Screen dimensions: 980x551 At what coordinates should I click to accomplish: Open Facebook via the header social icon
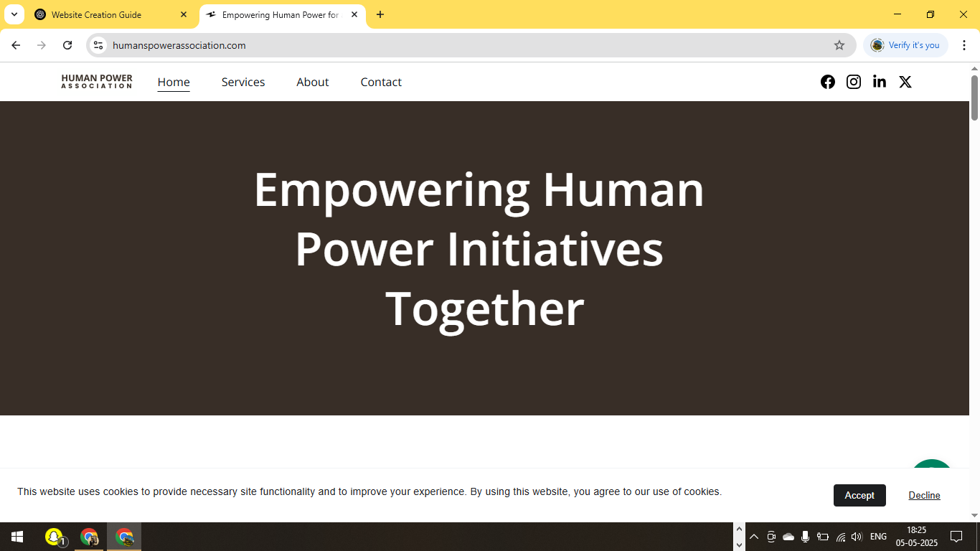[828, 82]
